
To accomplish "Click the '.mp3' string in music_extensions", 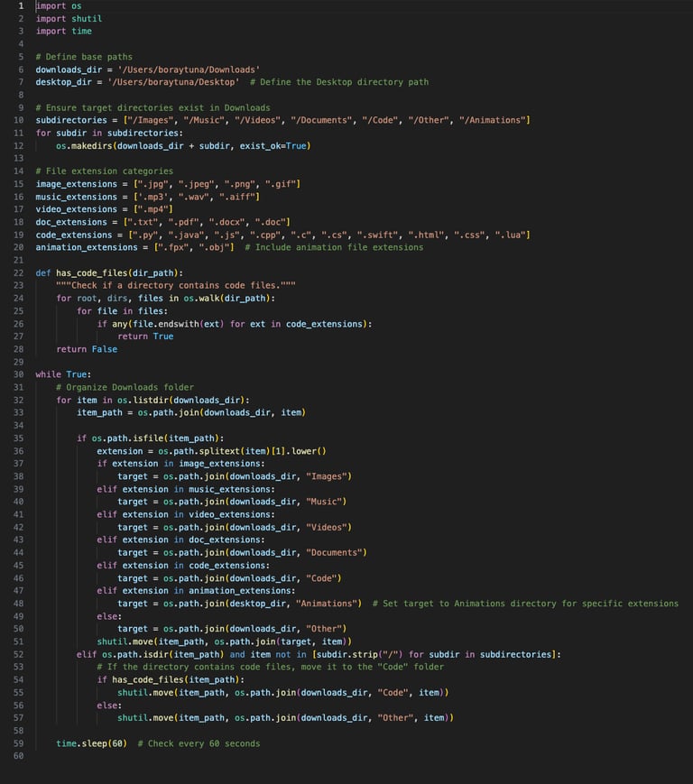I will (x=153, y=197).
